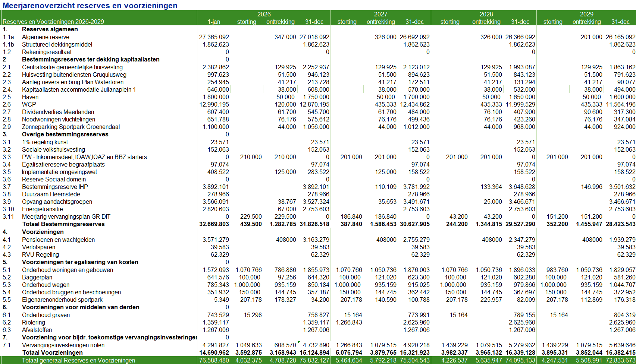
Task: Click the 1-jan column header
Action: (x=214, y=22)
